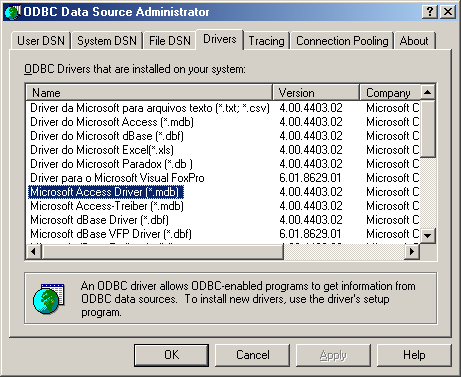The width and height of the screenshot is (461, 377).
Task: Select Driver do Microsoft Excel(*.xls)
Action: pyautogui.click(x=102, y=150)
